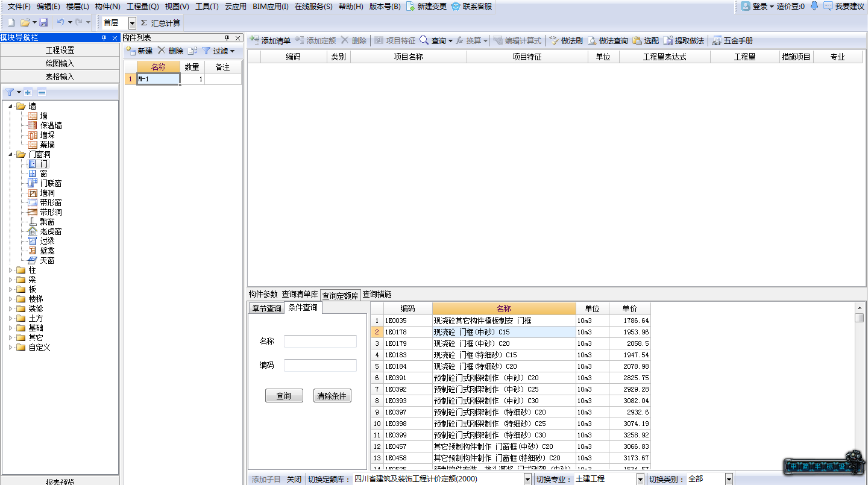Screen dimensions: 868x485
Task: Click 新建 in component list
Action: tap(139, 51)
